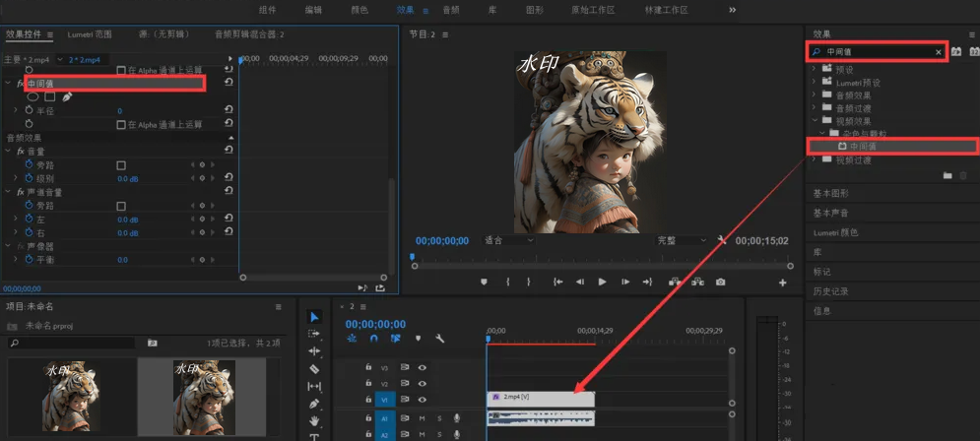Open timeline display settings wrench
Screen dimensions: 980x441
click(439, 339)
